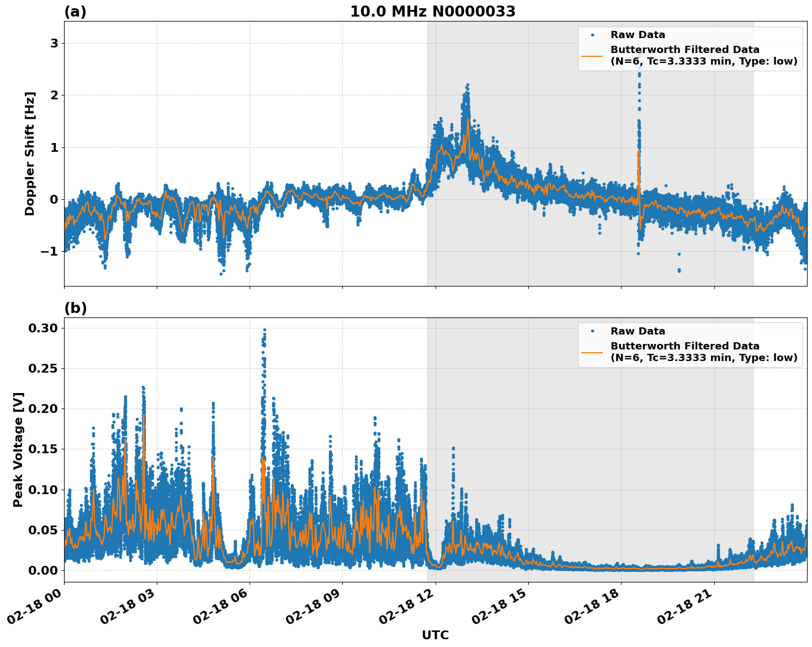Click the orange filtered curve peak near 02-18 13
The width and height of the screenshot is (812, 647).
468,118
